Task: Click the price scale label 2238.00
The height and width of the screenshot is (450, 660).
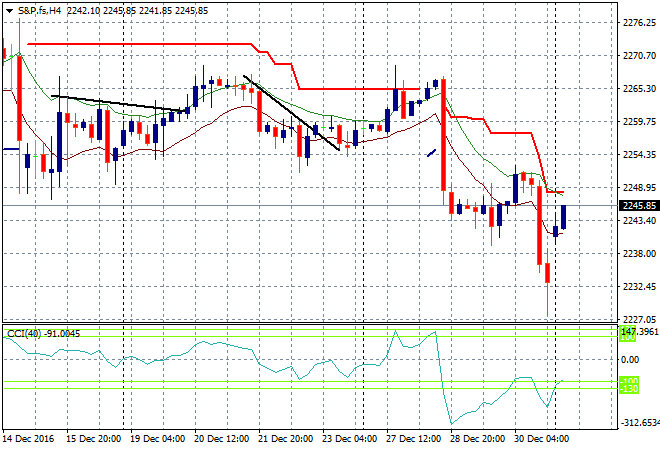Action: click(639, 253)
